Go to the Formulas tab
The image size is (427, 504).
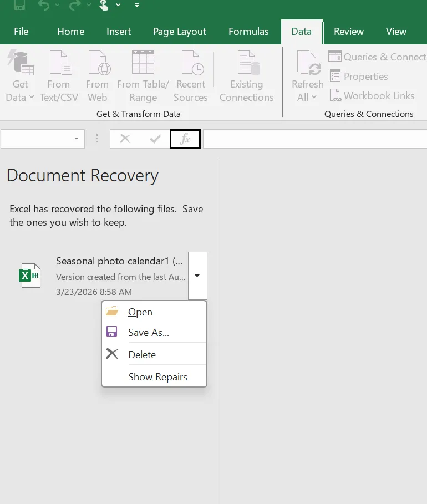tap(248, 32)
